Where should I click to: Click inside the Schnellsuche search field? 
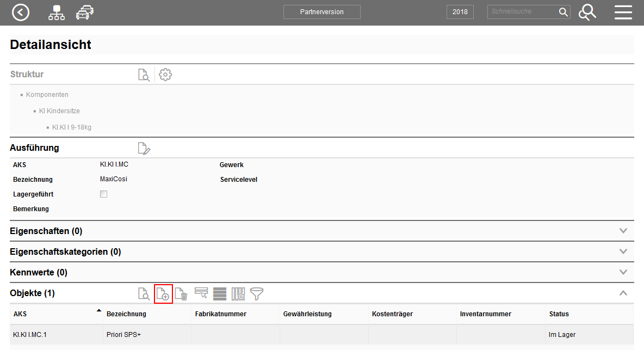pos(522,11)
